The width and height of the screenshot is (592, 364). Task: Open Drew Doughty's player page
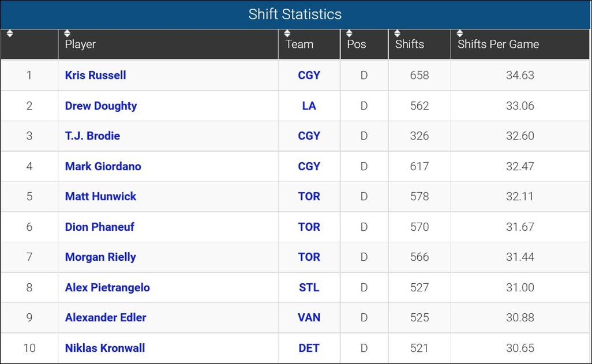pyautogui.click(x=100, y=106)
